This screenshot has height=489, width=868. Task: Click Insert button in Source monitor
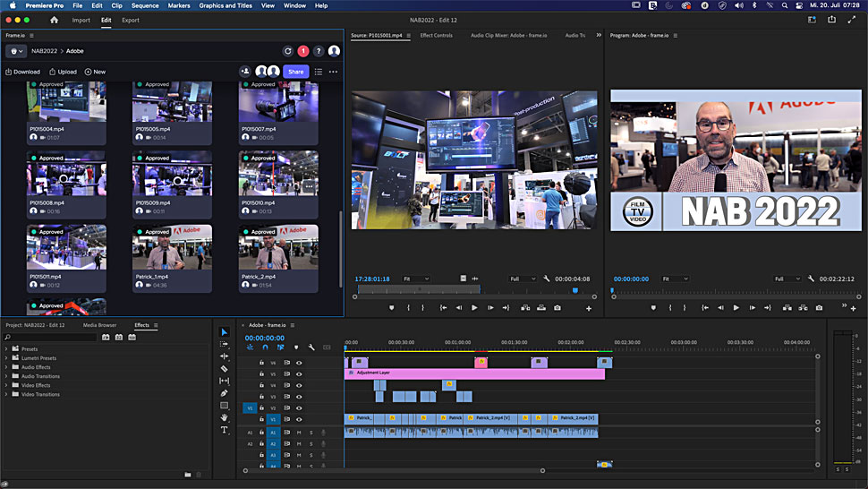[525, 308]
